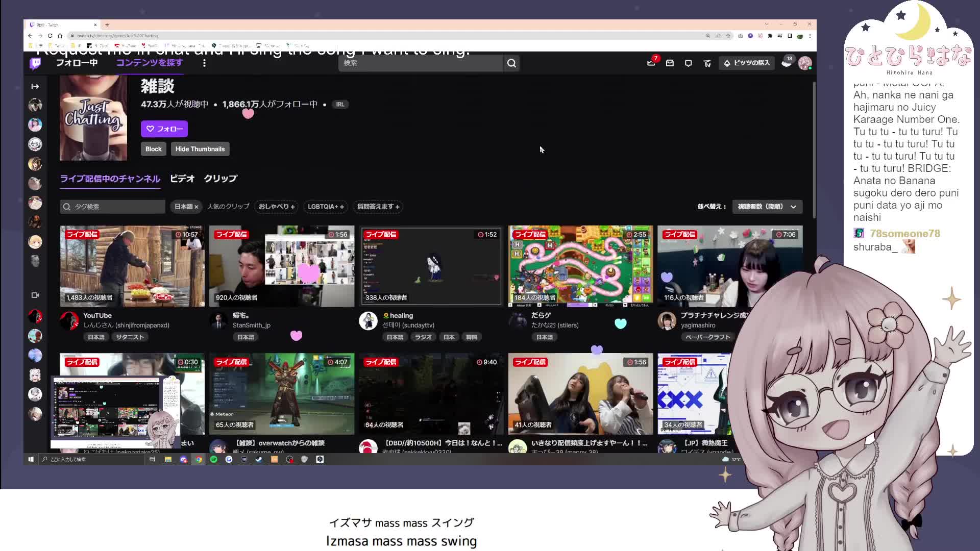This screenshot has height=551, width=980.
Task: Expand the followed channels sidebar arrow
Action: [35, 87]
